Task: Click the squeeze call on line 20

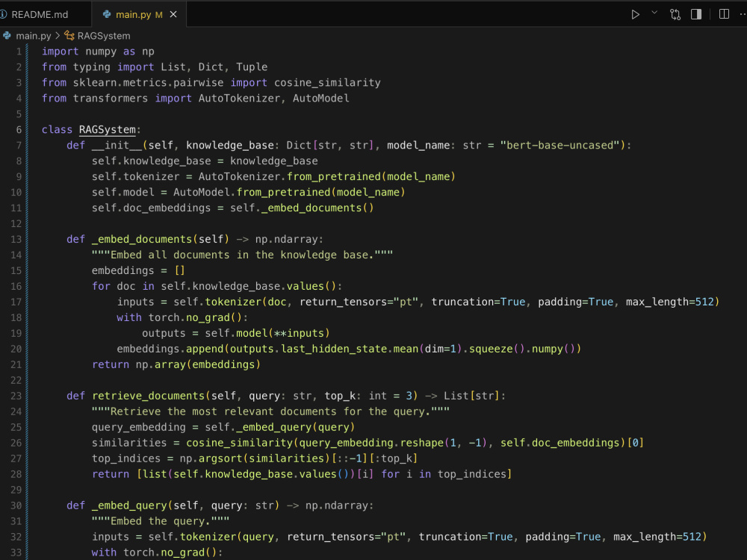Action: pos(491,349)
